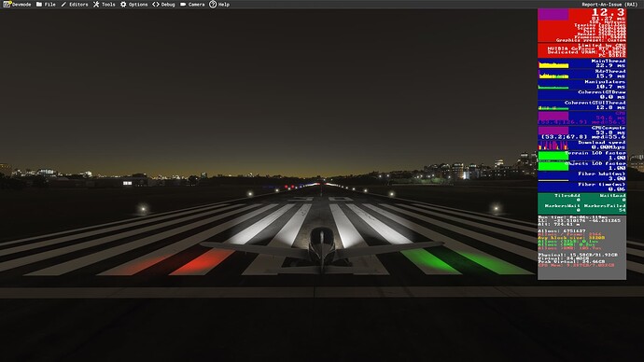Click the Allocs: 6751437 line
The width and height of the screenshot is (644, 362).
(x=562, y=231)
